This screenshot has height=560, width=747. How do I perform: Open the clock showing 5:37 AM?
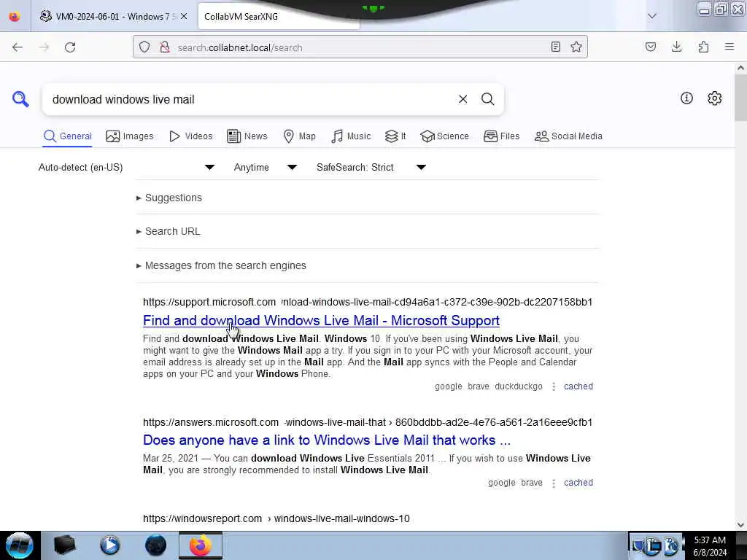point(710,545)
